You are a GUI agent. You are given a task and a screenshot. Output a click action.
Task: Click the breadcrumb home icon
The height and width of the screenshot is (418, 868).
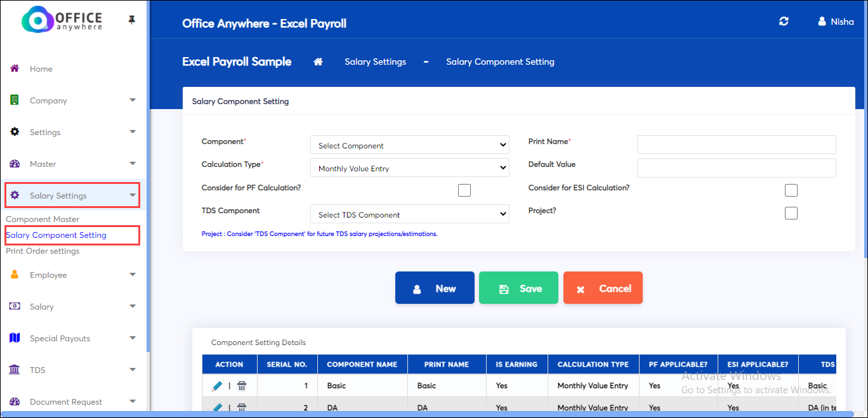tap(319, 62)
